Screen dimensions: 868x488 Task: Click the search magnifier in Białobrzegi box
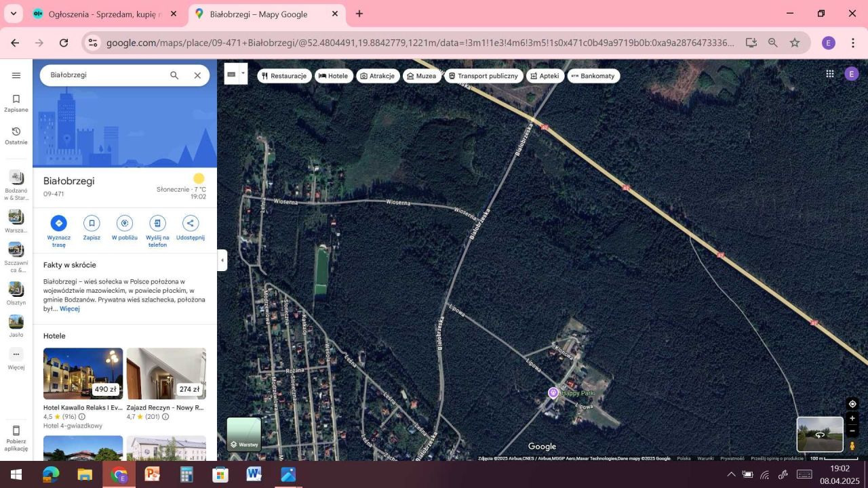pos(174,75)
